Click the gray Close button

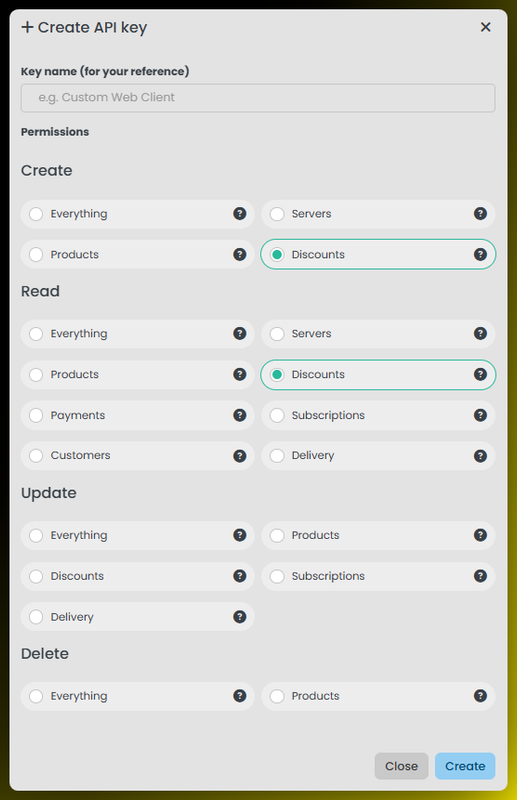point(401,766)
